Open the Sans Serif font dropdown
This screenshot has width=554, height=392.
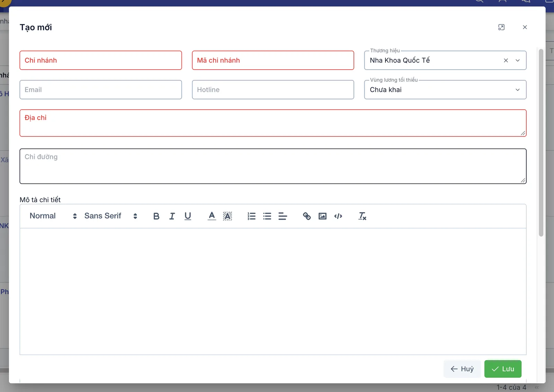111,216
